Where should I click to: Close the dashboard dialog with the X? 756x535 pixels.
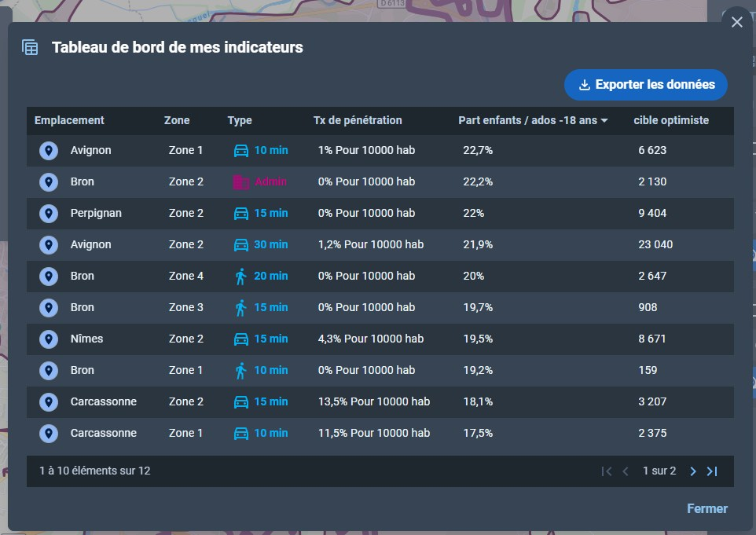[736, 22]
